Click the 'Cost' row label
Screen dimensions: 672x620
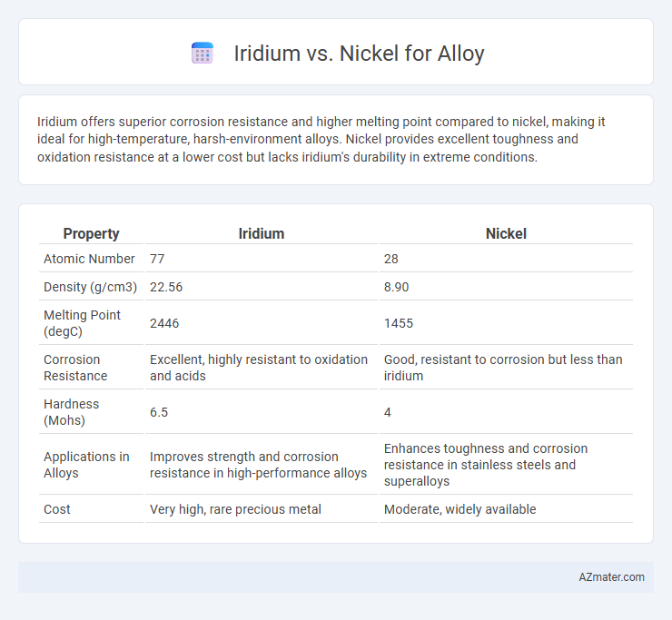56,509
